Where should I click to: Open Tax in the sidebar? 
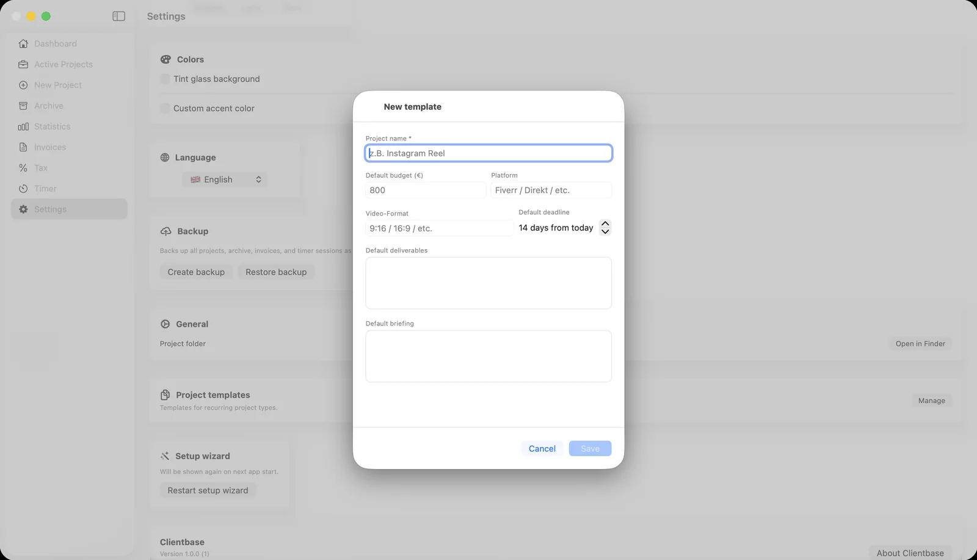[x=69, y=168]
